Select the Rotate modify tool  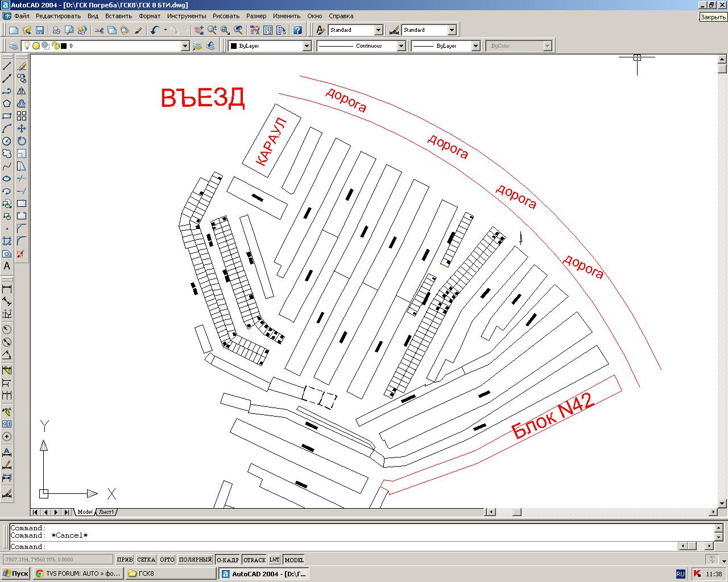[22, 141]
